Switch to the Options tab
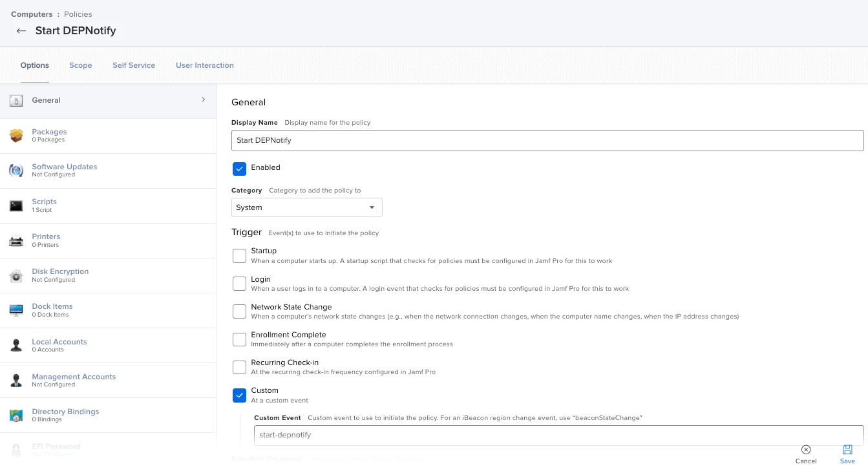Screen dimensions: 868x473 [x=35, y=65]
